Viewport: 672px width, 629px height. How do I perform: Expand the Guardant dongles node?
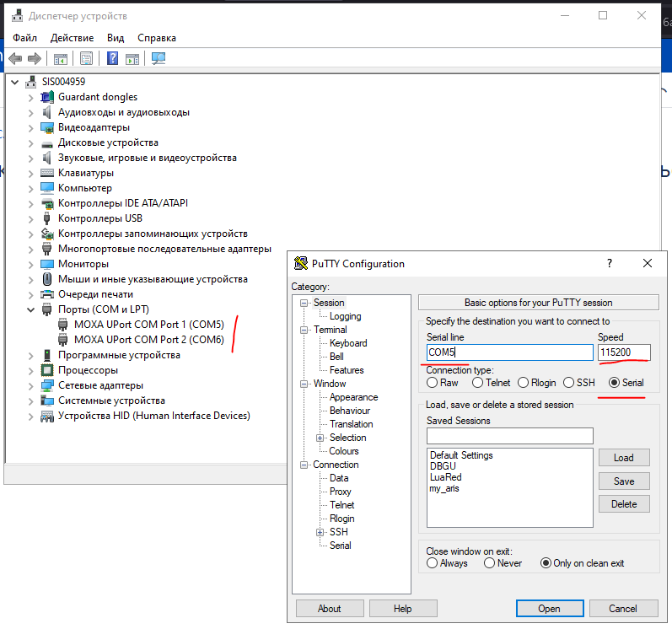tap(30, 98)
